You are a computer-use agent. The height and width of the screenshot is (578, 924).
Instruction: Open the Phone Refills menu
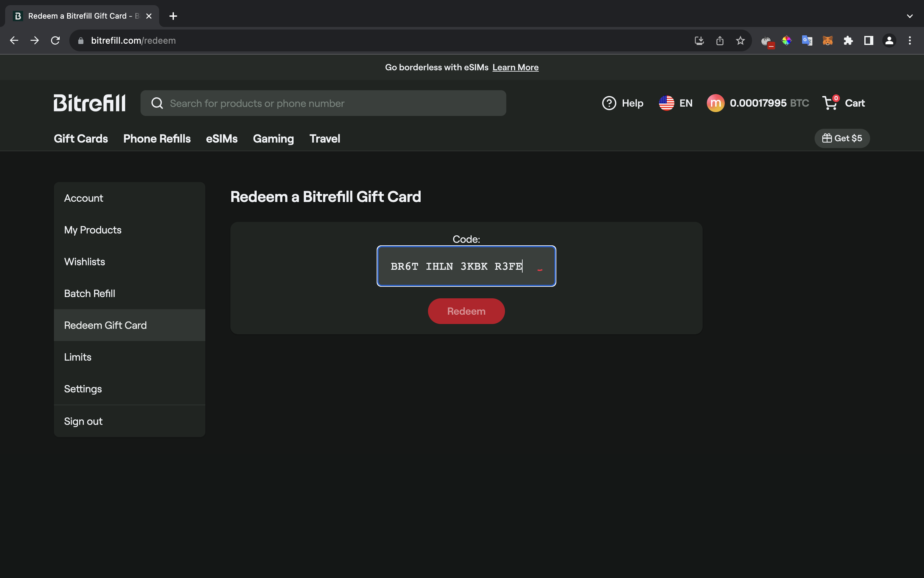pyautogui.click(x=157, y=139)
